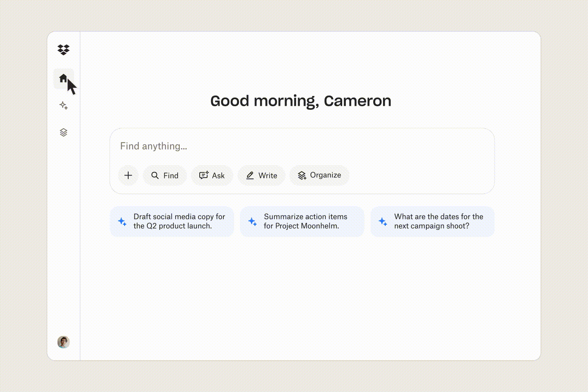Choose the 'dates for next campaign shoot' suggestion
Viewport: 588px width, 392px height.
tap(432, 221)
